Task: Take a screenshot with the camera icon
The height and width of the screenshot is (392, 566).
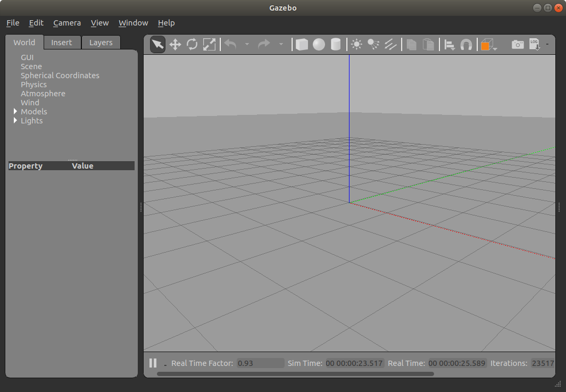Action: tap(517, 45)
